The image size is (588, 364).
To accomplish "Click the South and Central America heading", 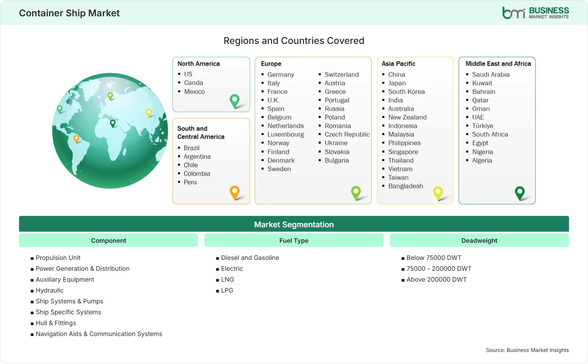I will [x=201, y=132].
